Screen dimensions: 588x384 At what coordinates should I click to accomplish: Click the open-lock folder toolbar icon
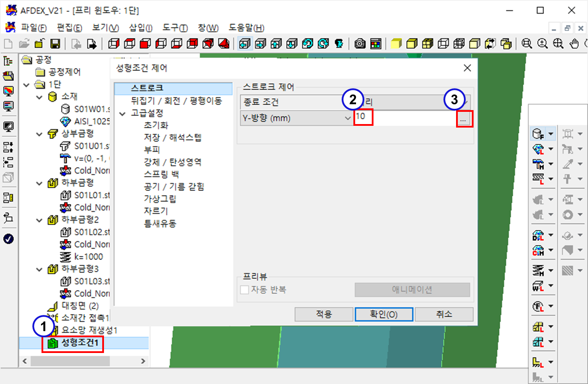pyautogui.click(x=39, y=44)
